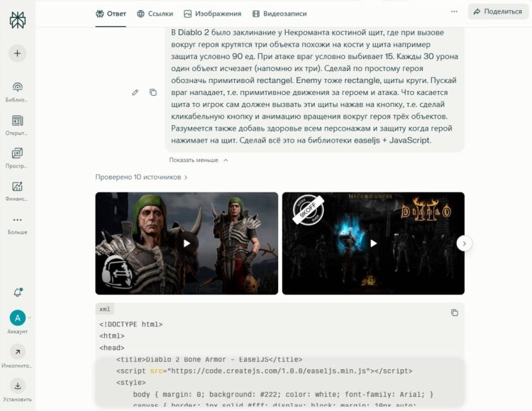Click the Установить download button

tap(17, 386)
